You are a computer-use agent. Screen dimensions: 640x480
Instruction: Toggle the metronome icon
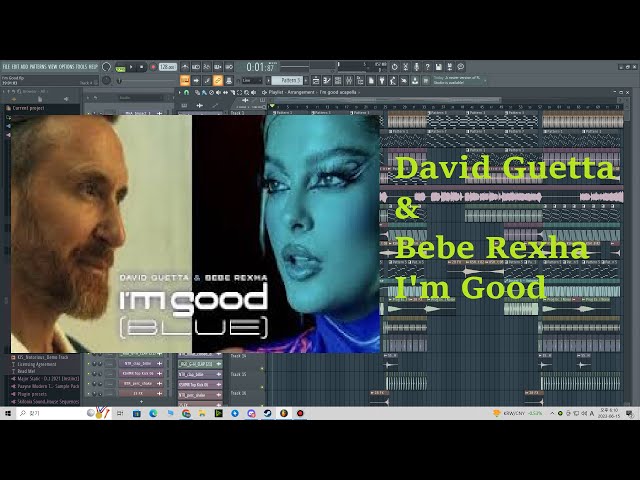[x=185, y=67]
